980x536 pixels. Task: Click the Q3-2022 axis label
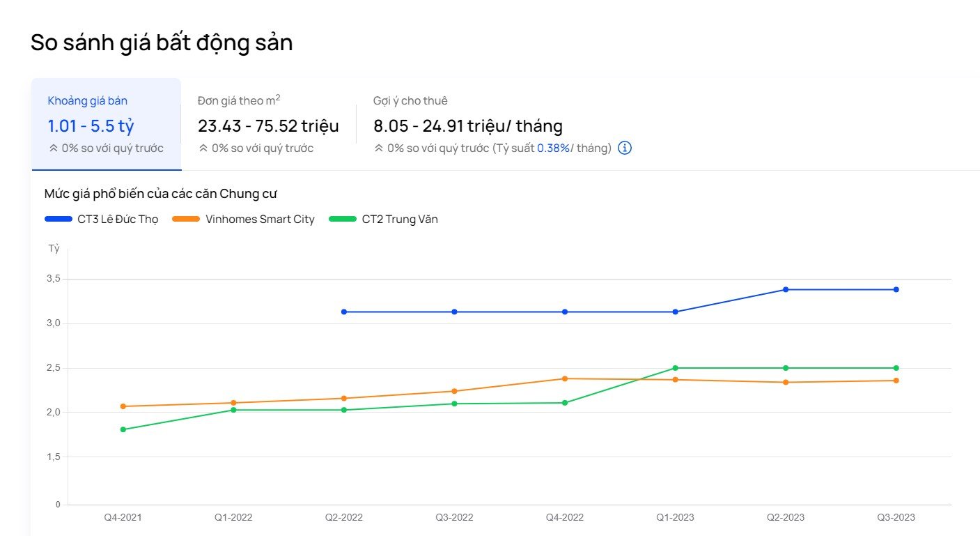454,517
